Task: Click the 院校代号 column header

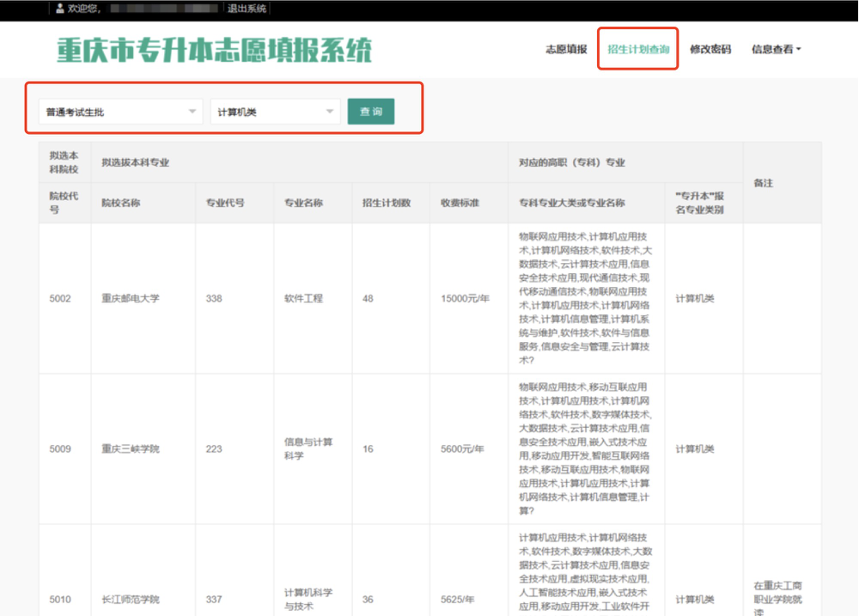Action: pos(64,203)
